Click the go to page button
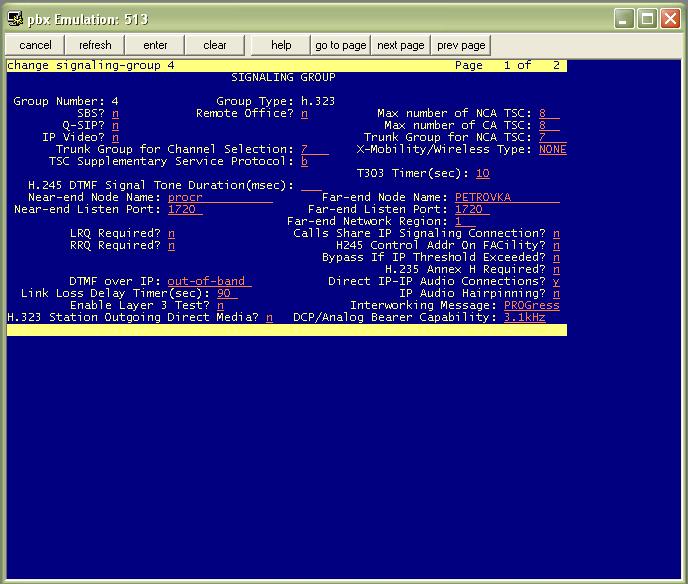688x584 pixels. point(340,45)
